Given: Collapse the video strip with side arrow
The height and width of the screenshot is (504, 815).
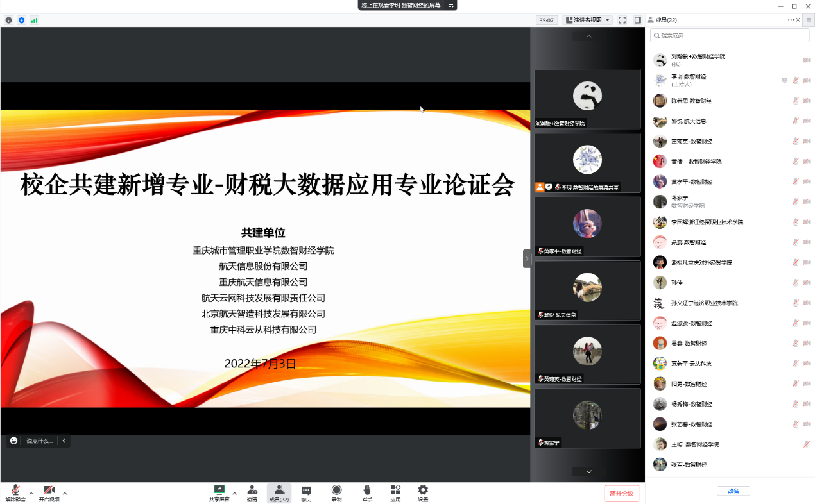Looking at the screenshot, I should click(x=527, y=258).
